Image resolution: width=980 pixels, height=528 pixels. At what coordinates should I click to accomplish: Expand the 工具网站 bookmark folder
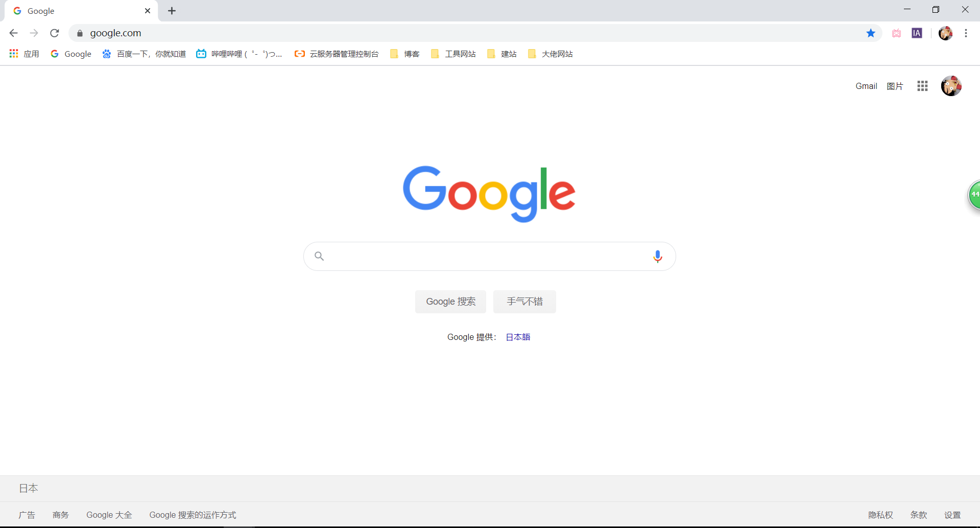(x=453, y=54)
